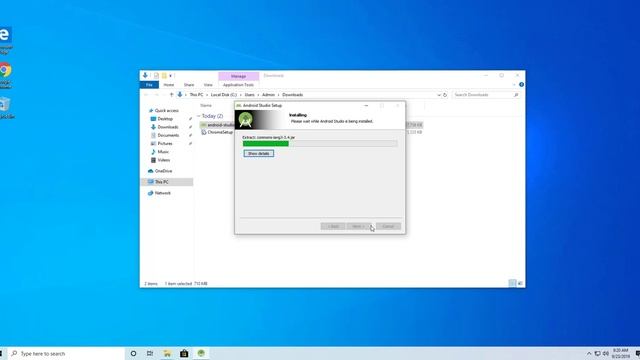Click the properties icon in the quick access toolbar

pyautogui.click(x=156, y=76)
